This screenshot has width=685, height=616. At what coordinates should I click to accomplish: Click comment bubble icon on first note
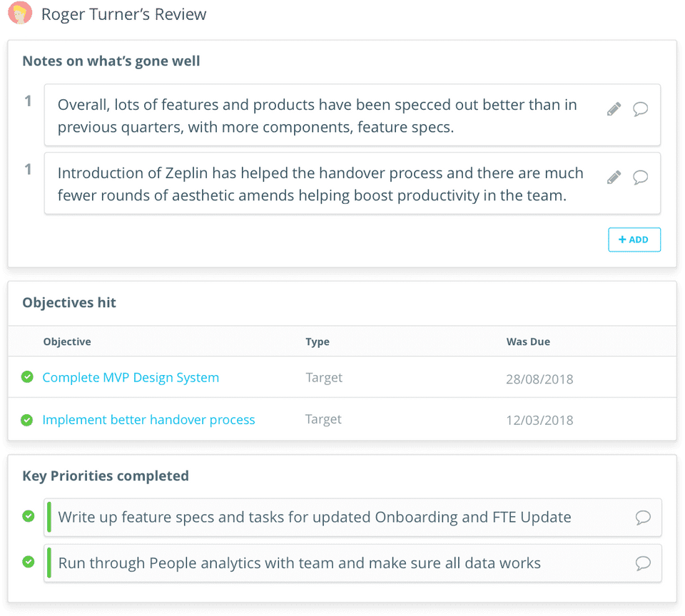click(641, 109)
